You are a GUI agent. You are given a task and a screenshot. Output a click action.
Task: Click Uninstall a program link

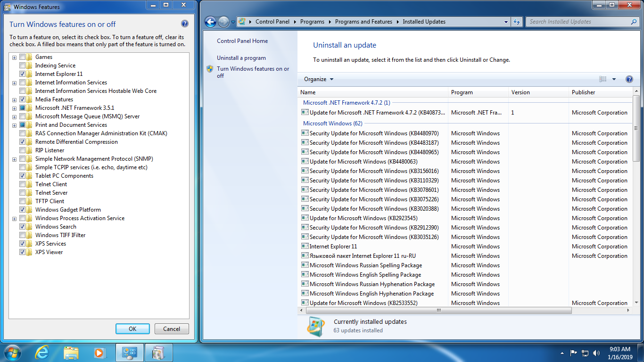pos(241,58)
